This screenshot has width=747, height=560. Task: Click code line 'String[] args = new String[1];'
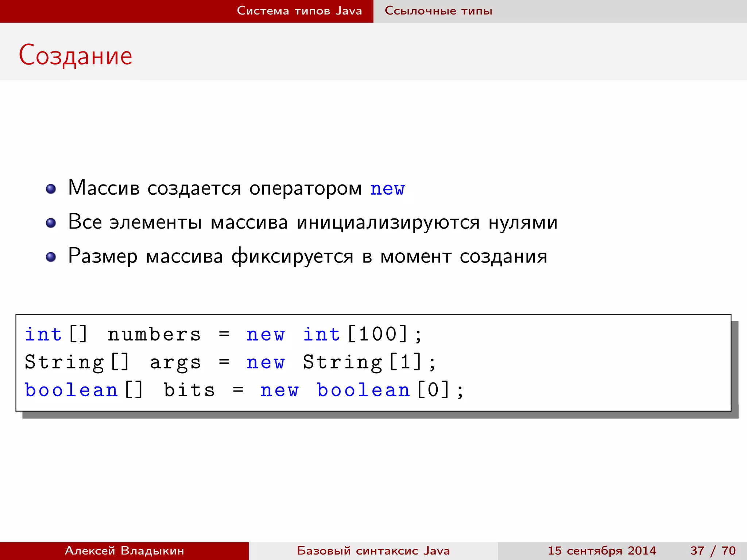point(230,362)
